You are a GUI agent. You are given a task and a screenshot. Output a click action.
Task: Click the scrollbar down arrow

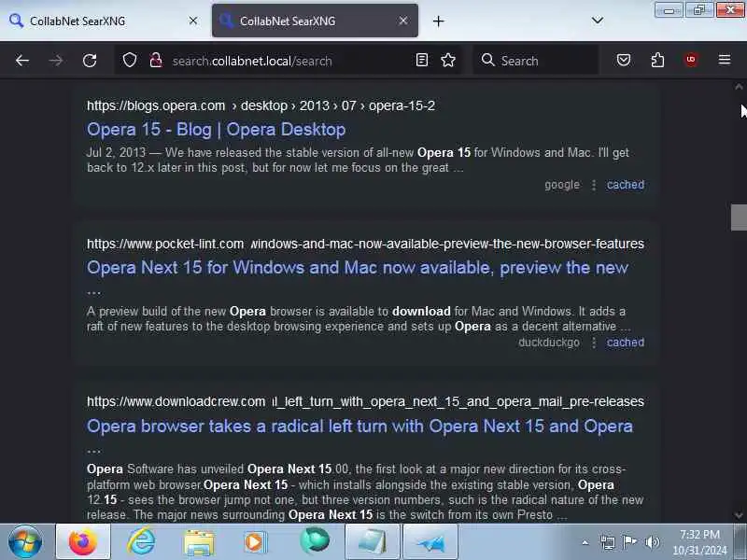739,515
